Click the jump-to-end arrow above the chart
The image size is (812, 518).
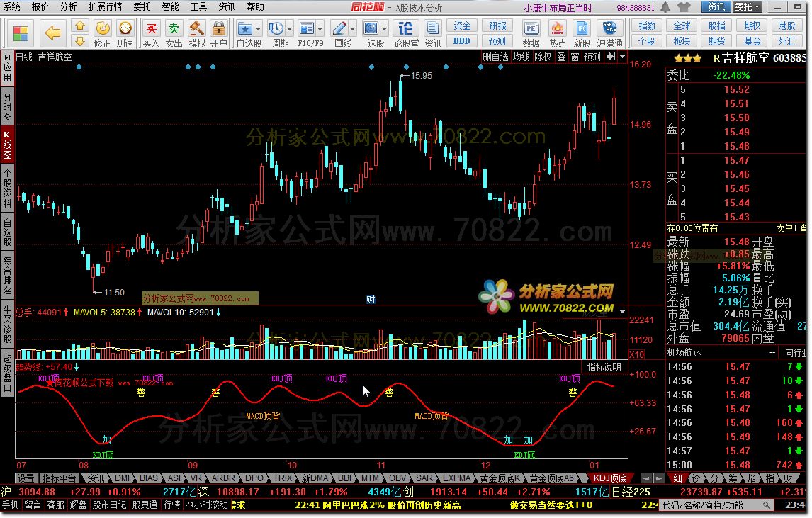click(x=611, y=57)
